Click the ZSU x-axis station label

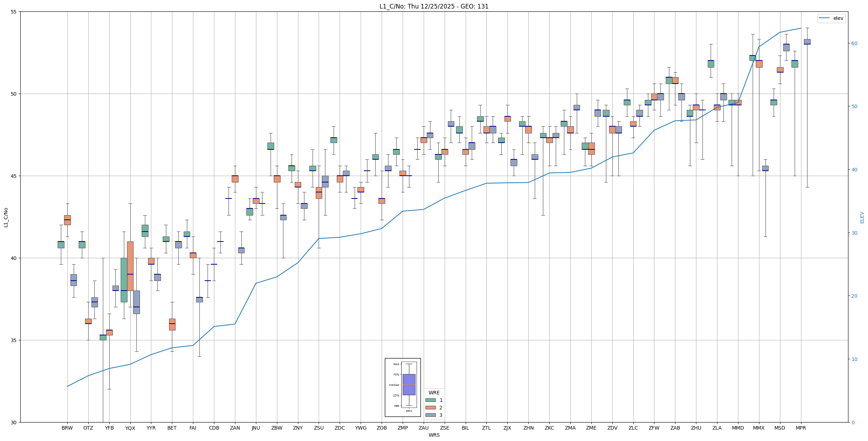(x=319, y=428)
